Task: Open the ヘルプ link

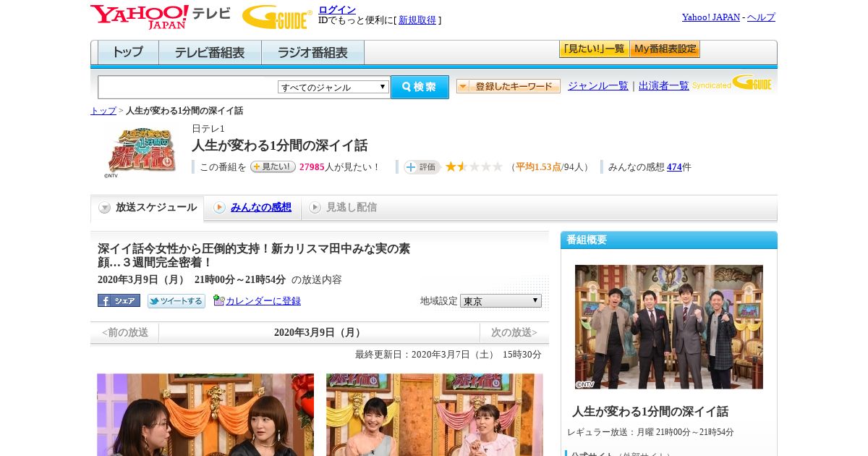Action: pyautogui.click(x=761, y=17)
